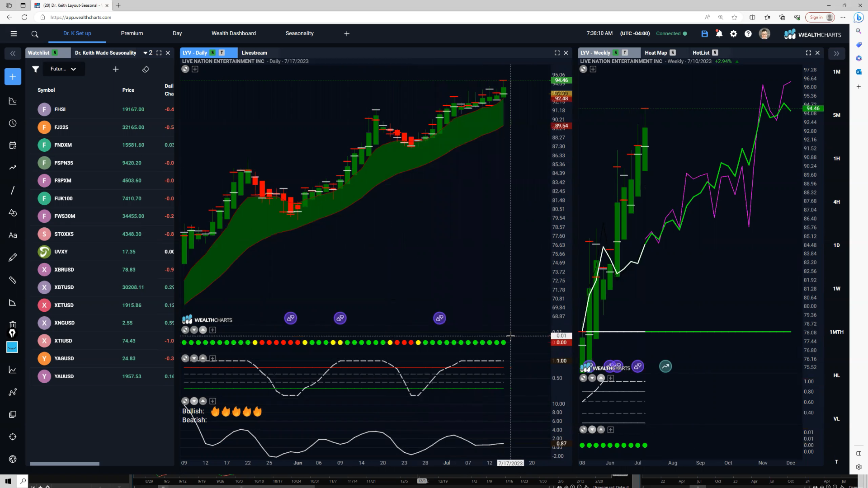Expand the watchlist panel tab count dropdown
The height and width of the screenshot is (488, 868).
tap(148, 53)
